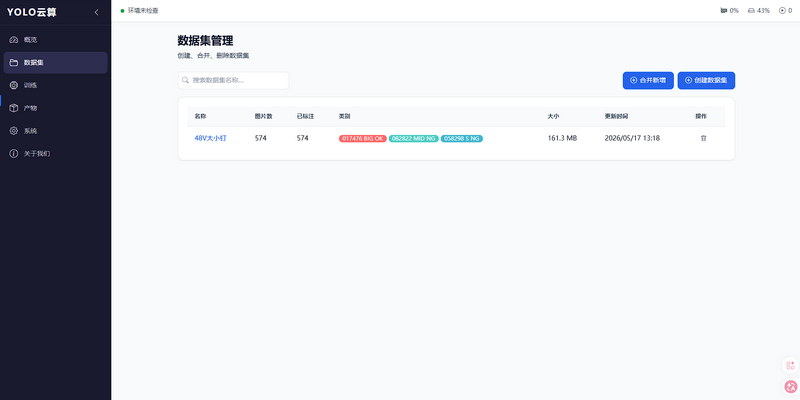Screen dimensions: 800x400
Task: Focus the 搜索数据集名称 search box
Action: pyautogui.click(x=233, y=81)
